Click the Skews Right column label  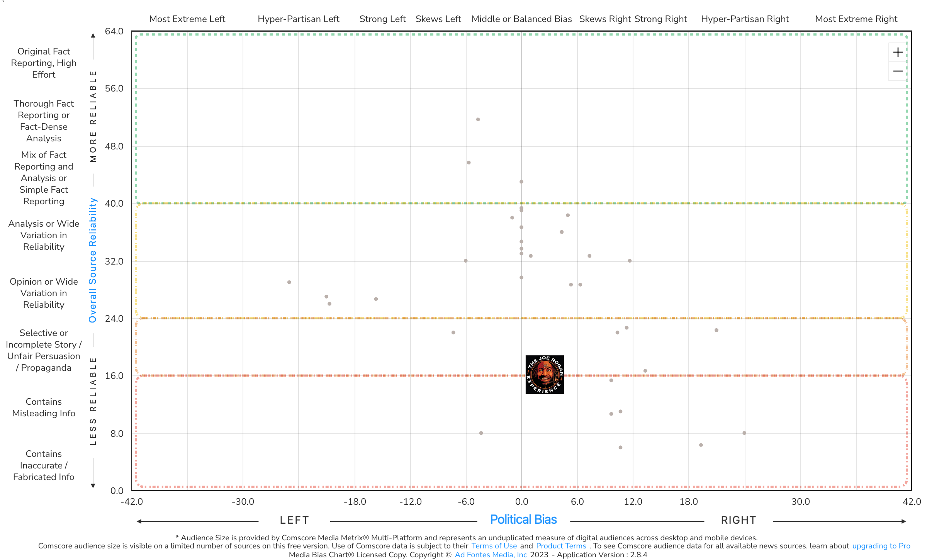point(605,19)
